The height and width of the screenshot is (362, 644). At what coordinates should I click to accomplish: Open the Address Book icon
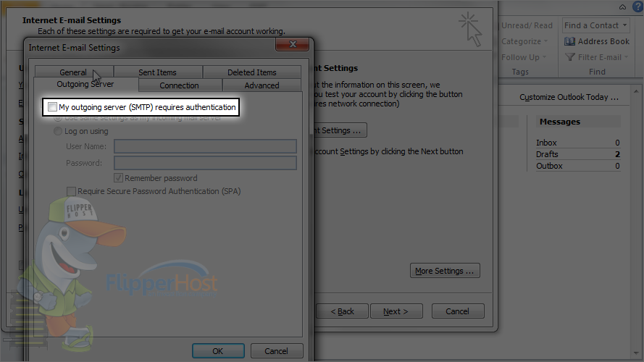coord(569,41)
